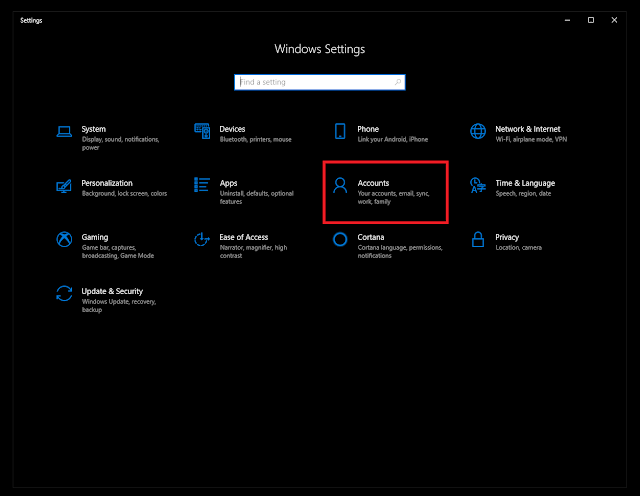Click 'Wi-Fi, airplane mode, VPN' description
The image size is (640, 496).
click(x=531, y=139)
